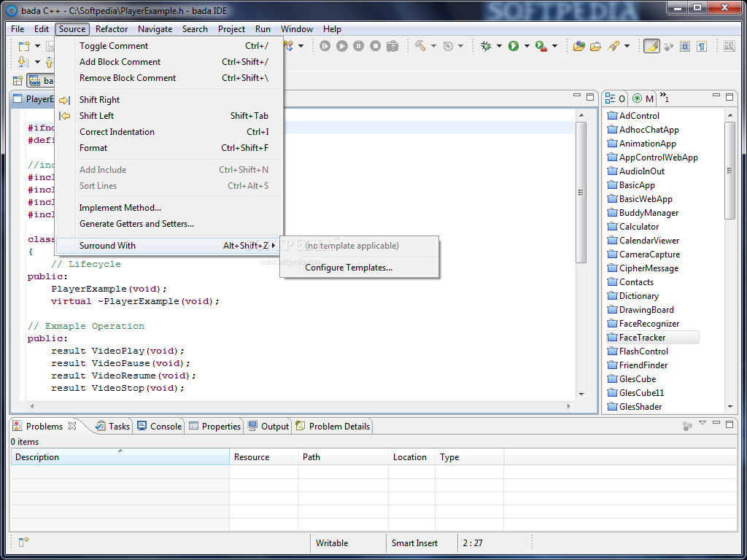The height and width of the screenshot is (560, 747).
Task: Click the Resource column header
Action: [x=264, y=457]
